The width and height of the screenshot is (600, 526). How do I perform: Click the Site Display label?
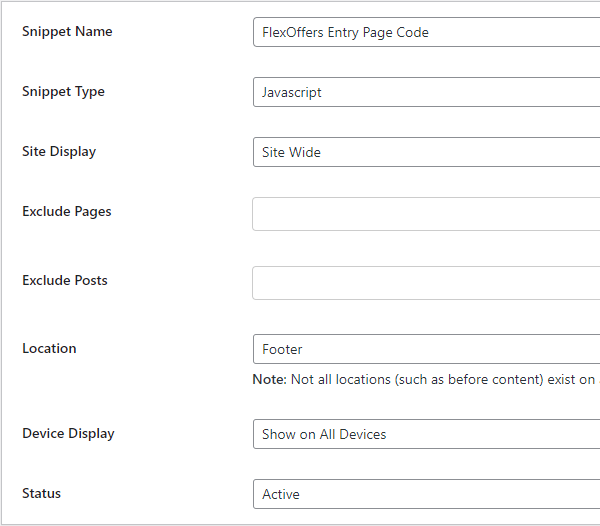(x=59, y=152)
